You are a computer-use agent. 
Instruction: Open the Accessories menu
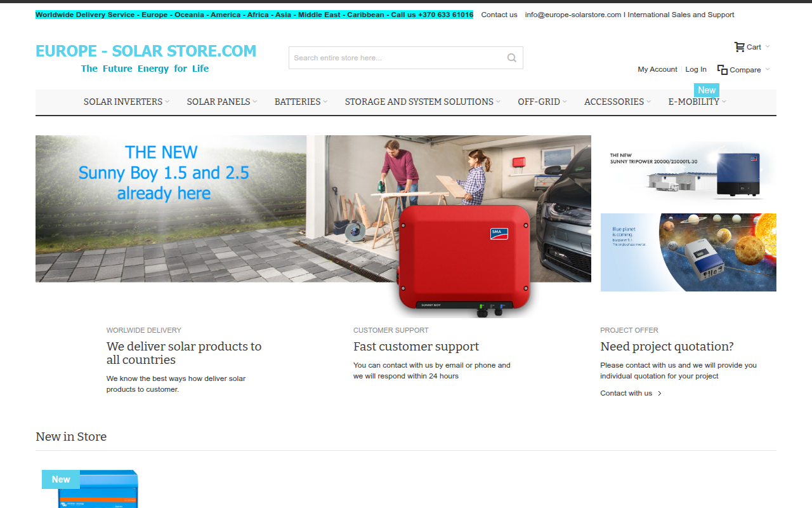tap(614, 102)
